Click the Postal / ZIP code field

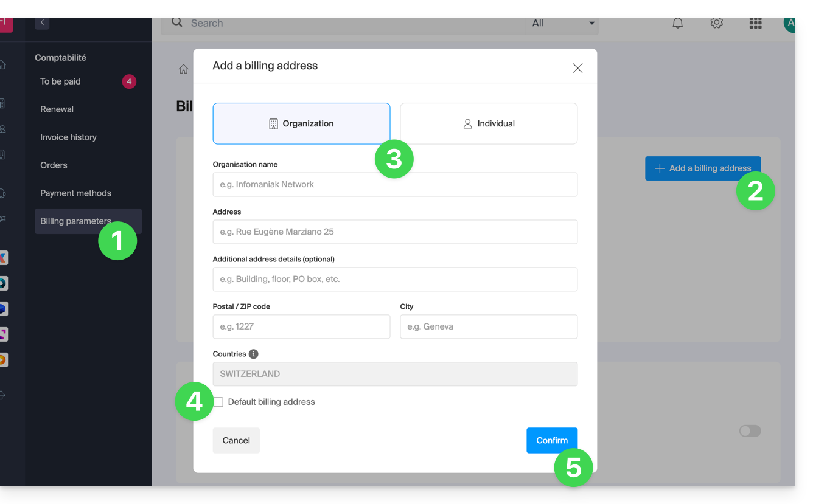tap(301, 326)
